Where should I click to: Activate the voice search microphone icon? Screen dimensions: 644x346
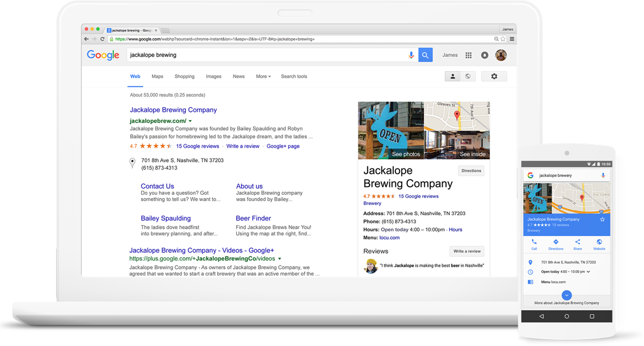pyautogui.click(x=411, y=55)
